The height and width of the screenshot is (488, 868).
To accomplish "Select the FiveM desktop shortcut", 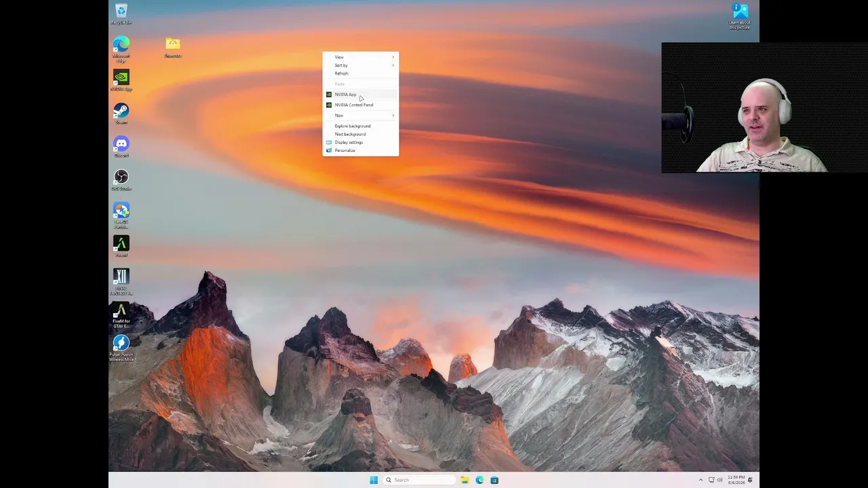I will point(121,247).
